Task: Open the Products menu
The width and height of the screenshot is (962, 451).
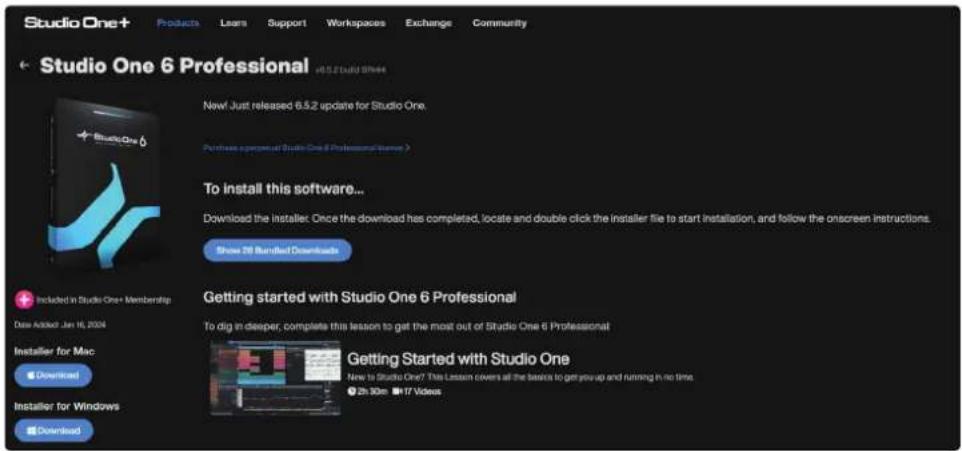Action: tap(178, 23)
